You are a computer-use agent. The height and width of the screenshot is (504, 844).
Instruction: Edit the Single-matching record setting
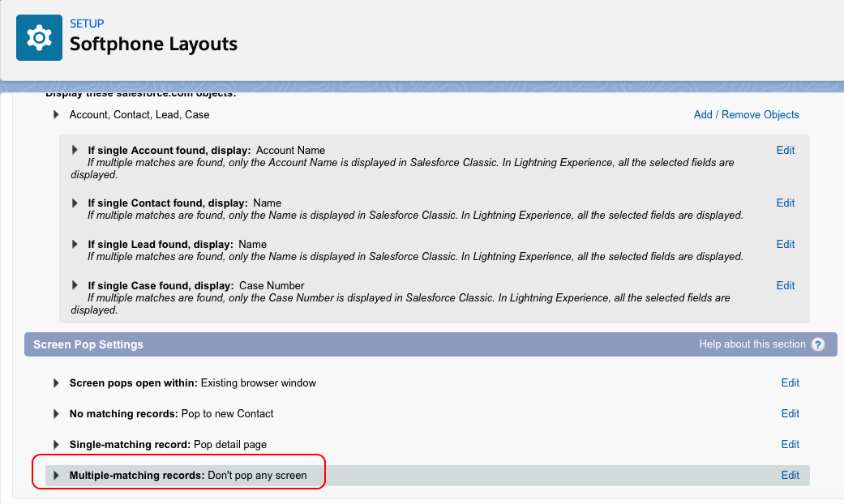pyautogui.click(x=790, y=444)
